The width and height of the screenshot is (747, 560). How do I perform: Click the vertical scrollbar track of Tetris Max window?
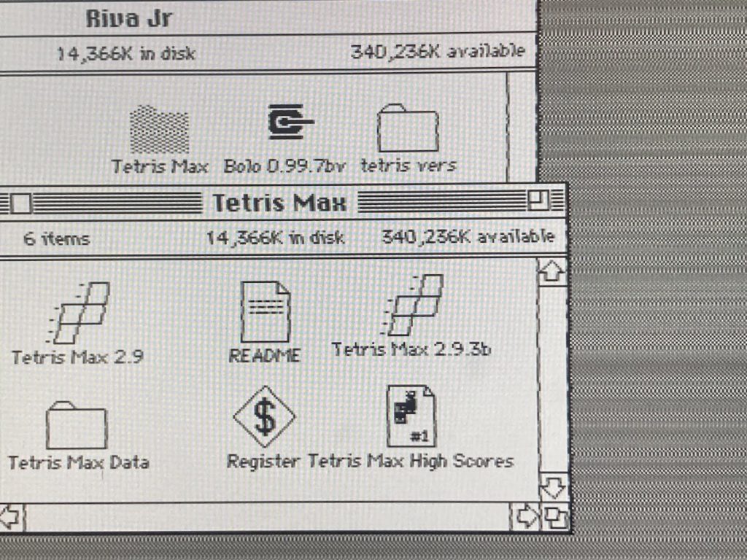[x=553, y=379]
